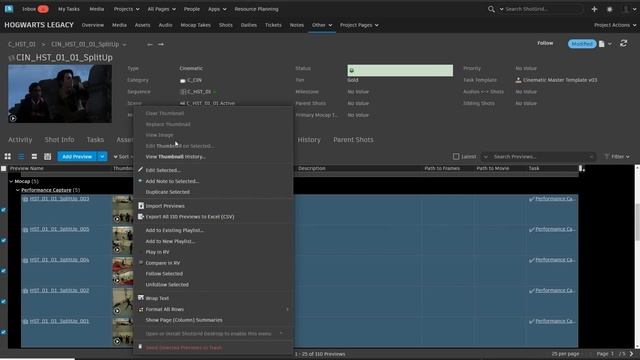640x360 pixels.
Task: Play thumbnail of HST_01_01_SplitUp_005 row
Action: pos(117,250)
